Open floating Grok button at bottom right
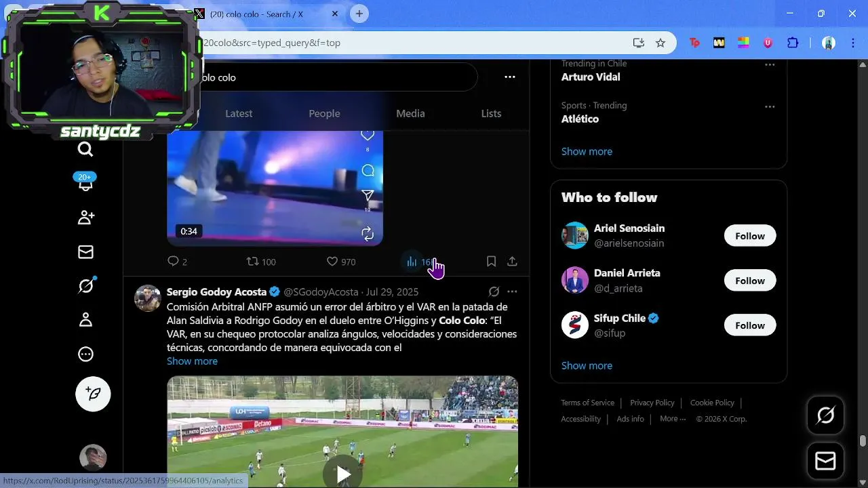868x488 pixels. point(825,415)
